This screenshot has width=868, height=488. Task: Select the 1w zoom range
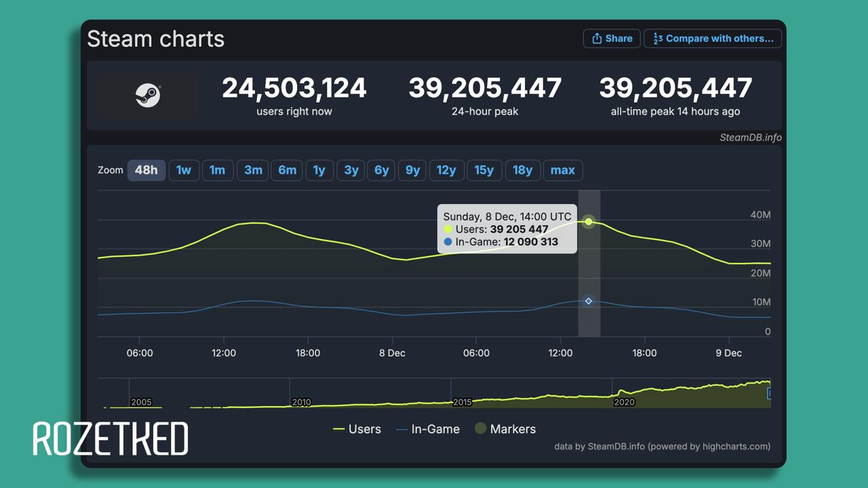pos(184,170)
